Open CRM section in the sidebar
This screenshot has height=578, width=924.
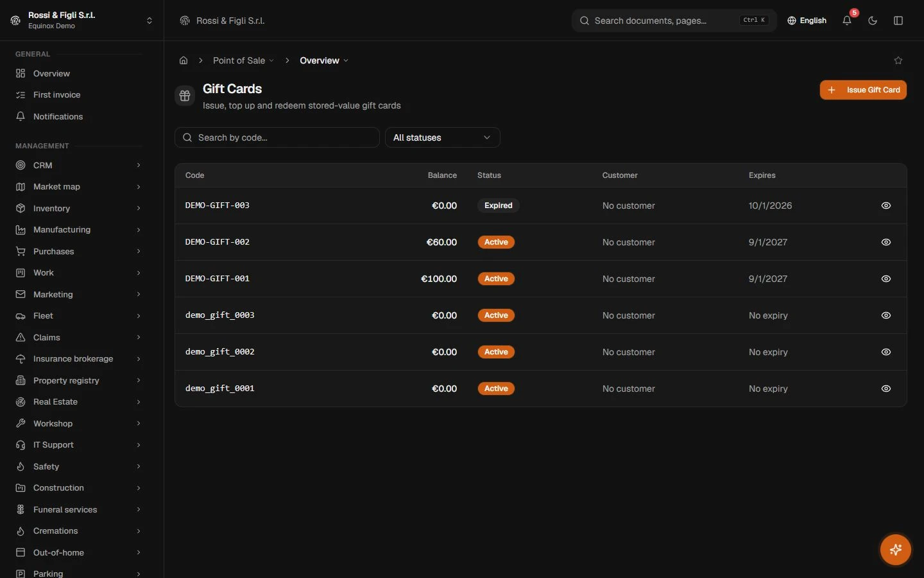point(78,165)
